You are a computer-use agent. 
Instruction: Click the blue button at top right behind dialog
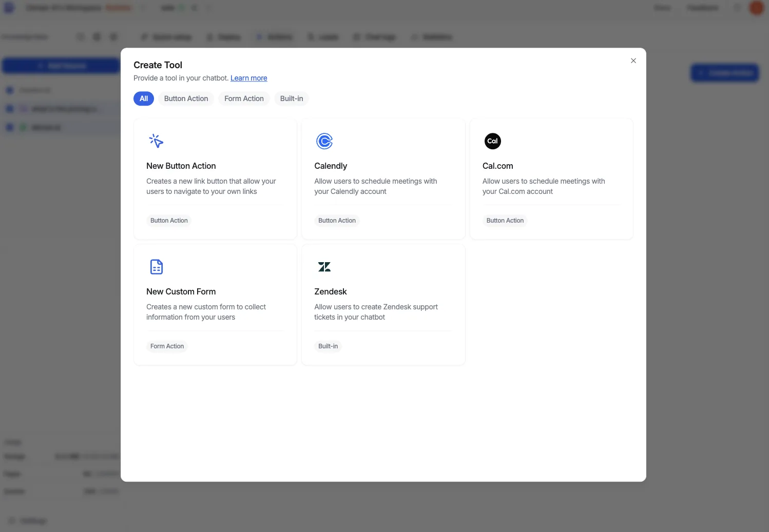click(x=724, y=73)
